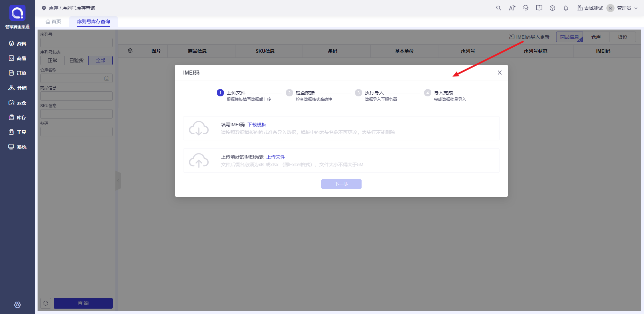644x314 pixels.
Task: Open the 云仓 sidebar menu
Action: click(x=17, y=102)
